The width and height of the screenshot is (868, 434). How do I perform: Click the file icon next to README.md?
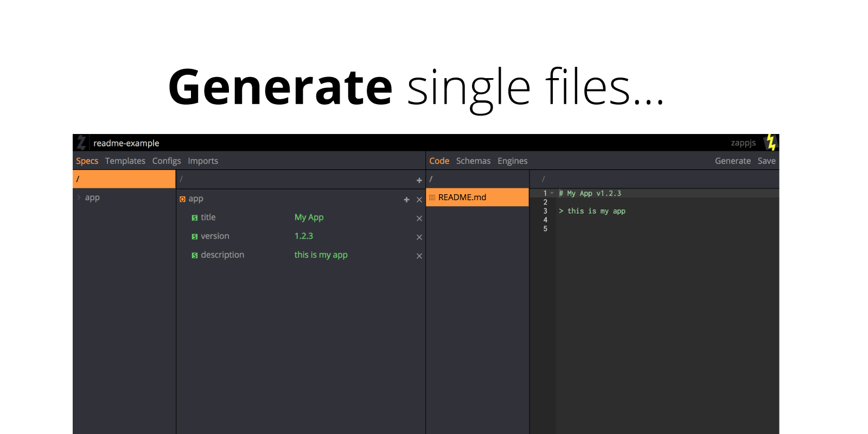[432, 198]
